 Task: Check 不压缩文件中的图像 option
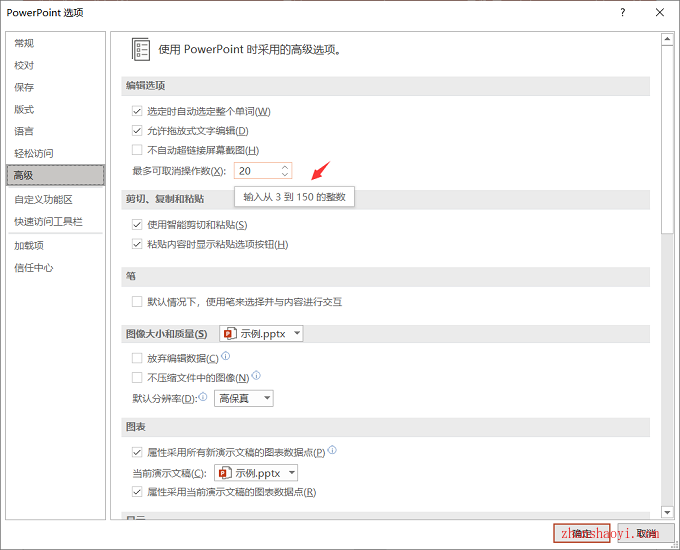pyautogui.click(x=137, y=377)
